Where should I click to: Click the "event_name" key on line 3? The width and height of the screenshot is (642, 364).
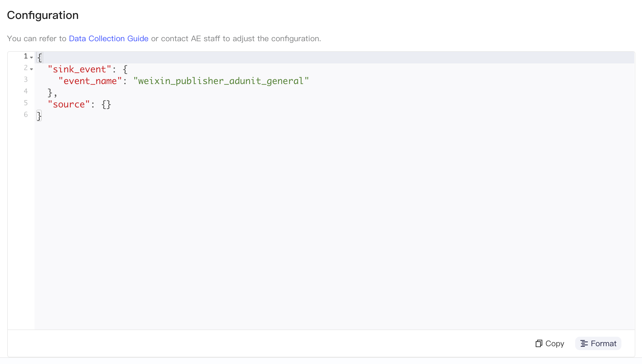(x=90, y=81)
